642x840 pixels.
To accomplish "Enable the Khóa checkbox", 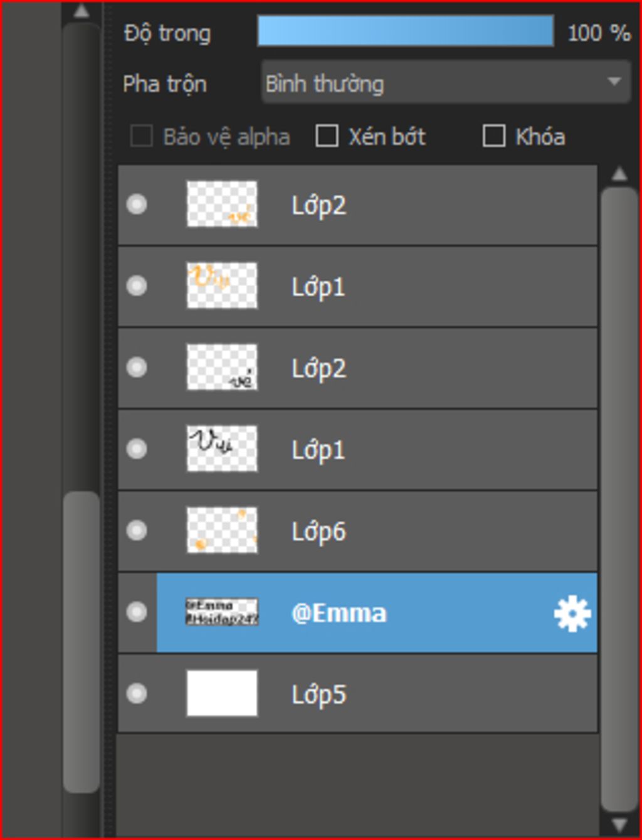I will [494, 136].
